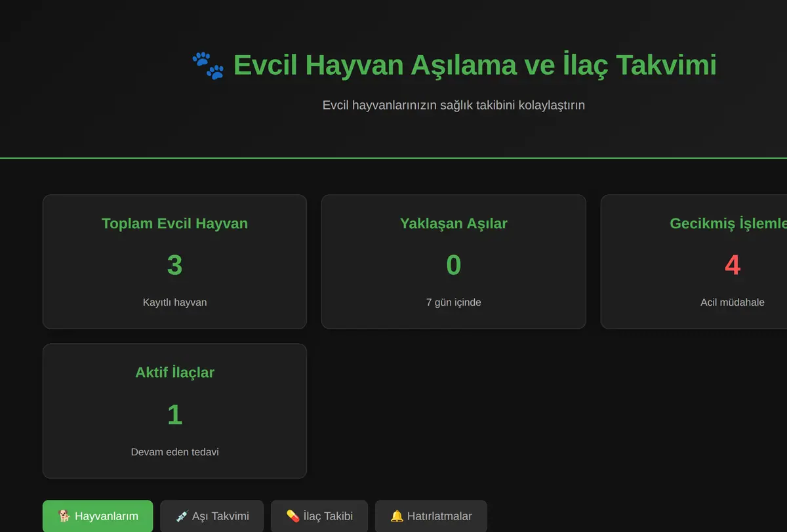Click the 'Devam eden tedavi' caption

pos(174,452)
